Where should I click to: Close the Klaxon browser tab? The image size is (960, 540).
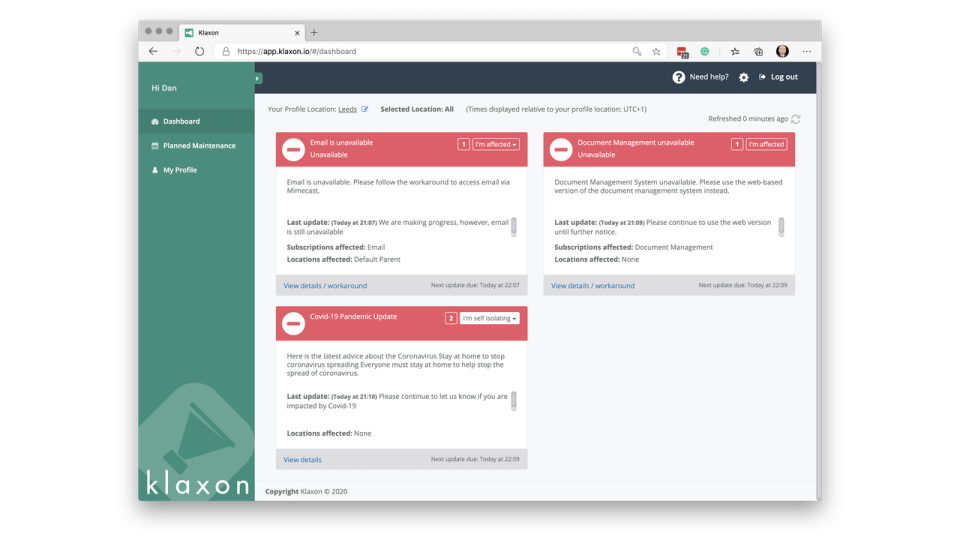297,33
